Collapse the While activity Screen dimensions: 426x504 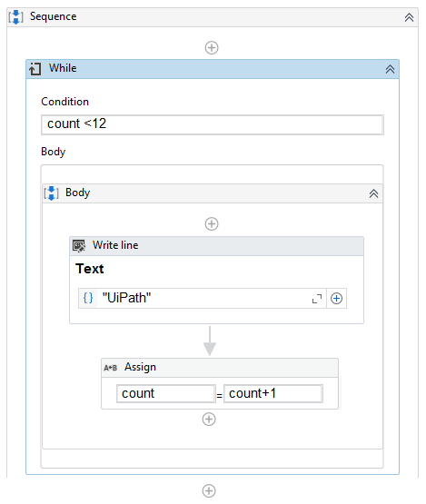[x=390, y=69]
